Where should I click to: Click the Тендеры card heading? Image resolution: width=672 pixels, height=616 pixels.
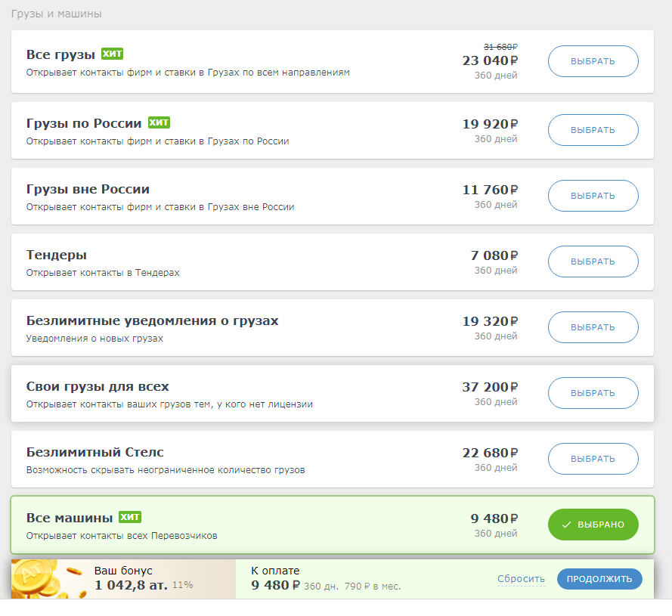(x=57, y=255)
